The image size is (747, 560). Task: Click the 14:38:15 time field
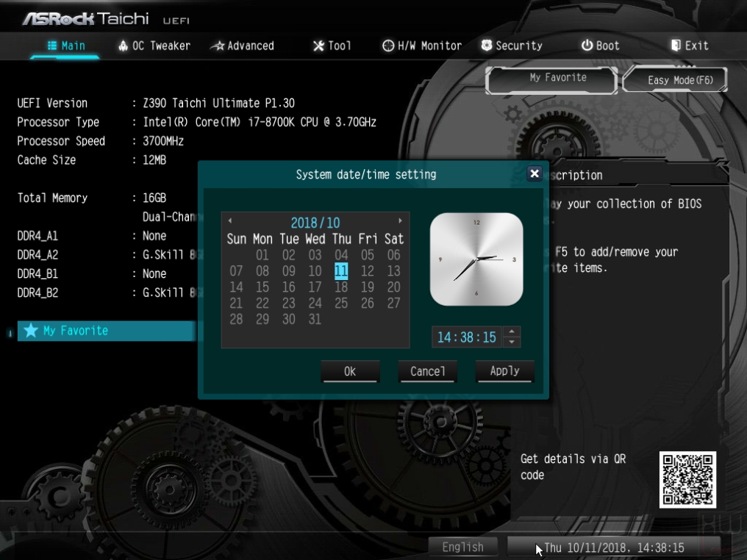tap(467, 337)
